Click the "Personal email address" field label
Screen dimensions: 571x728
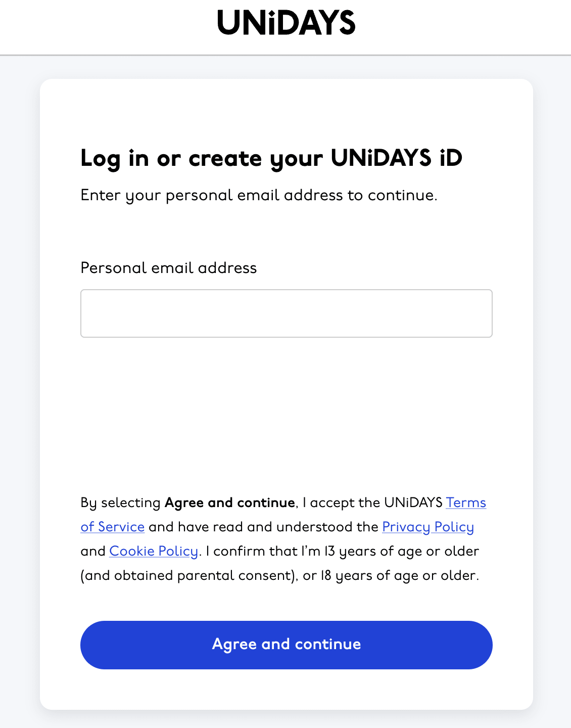click(168, 267)
